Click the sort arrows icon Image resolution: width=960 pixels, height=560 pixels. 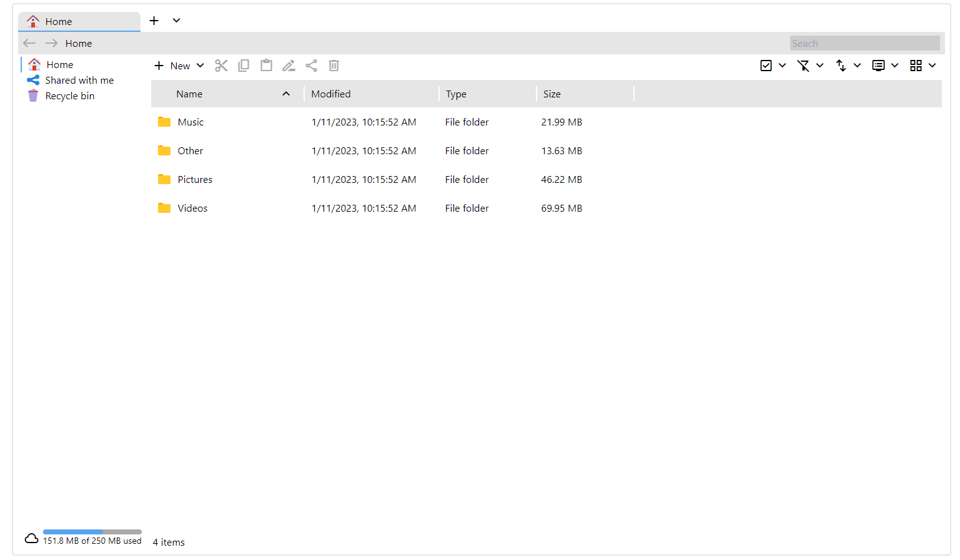842,65
